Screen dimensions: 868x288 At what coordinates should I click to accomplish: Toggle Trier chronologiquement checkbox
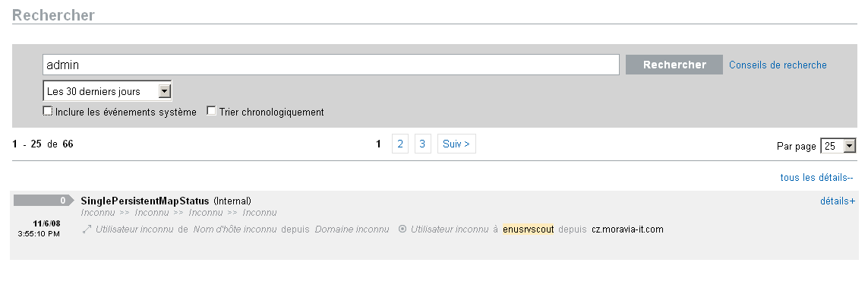(x=211, y=111)
